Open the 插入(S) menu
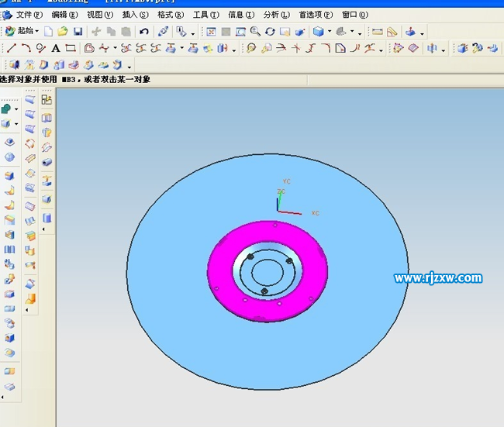This screenshot has height=427, width=504. click(x=135, y=15)
